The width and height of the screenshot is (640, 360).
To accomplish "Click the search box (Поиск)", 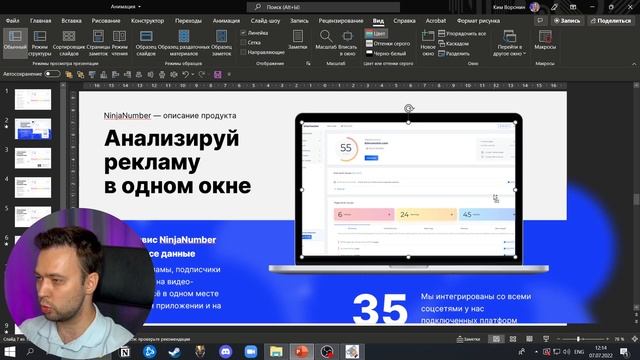I will click(323, 7).
